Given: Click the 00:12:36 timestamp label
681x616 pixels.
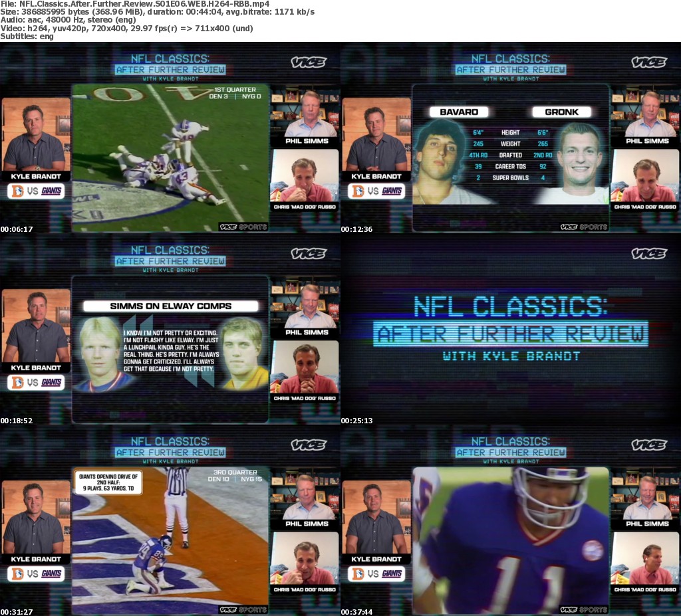Looking at the screenshot, I should coord(357,229).
